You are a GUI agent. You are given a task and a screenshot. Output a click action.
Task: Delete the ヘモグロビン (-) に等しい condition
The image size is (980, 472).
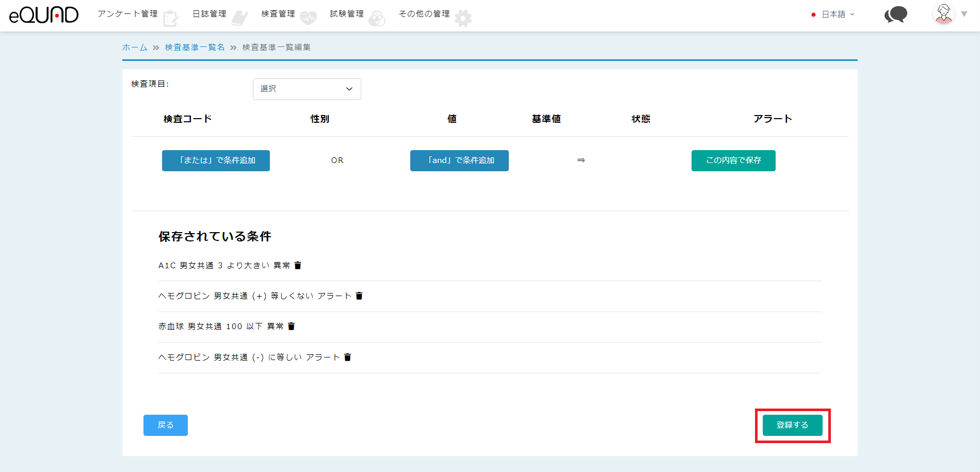point(347,357)
